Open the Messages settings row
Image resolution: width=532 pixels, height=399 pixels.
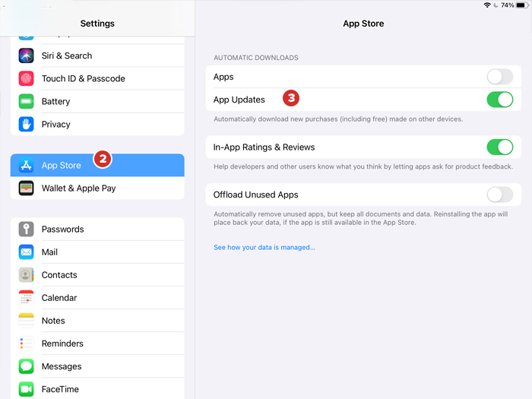tap(97, 366)
